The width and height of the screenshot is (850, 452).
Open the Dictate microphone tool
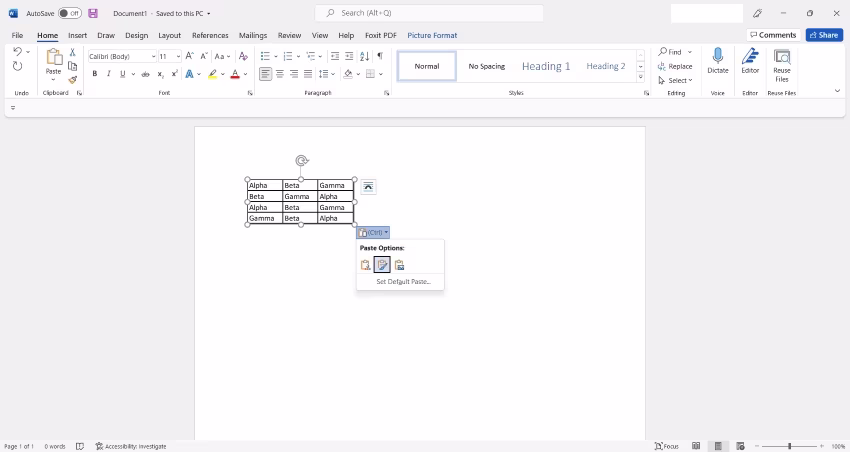(718, 61)
